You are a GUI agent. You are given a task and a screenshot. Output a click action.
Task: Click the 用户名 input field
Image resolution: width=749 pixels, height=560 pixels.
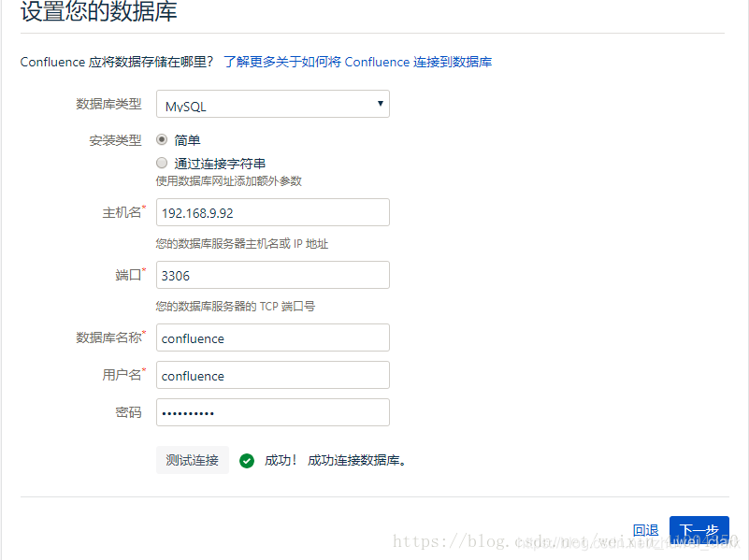point(273,375)
